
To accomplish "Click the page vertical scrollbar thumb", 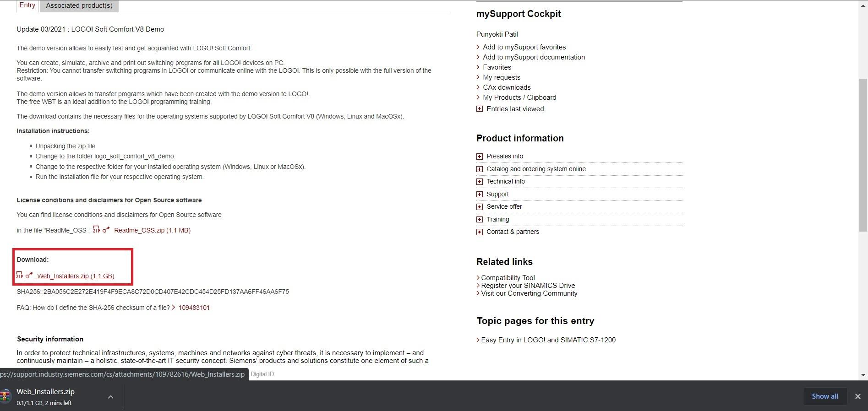I will [x=863, y=155].
